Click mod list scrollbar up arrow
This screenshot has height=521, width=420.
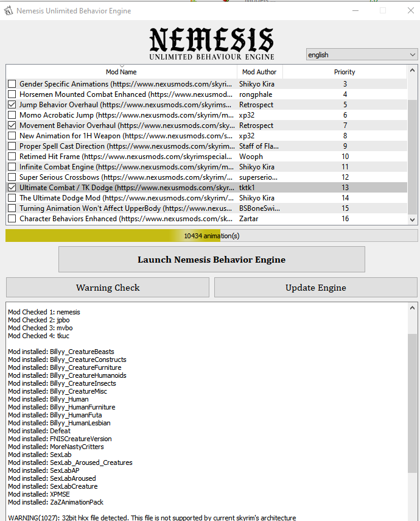coord(412,70)
